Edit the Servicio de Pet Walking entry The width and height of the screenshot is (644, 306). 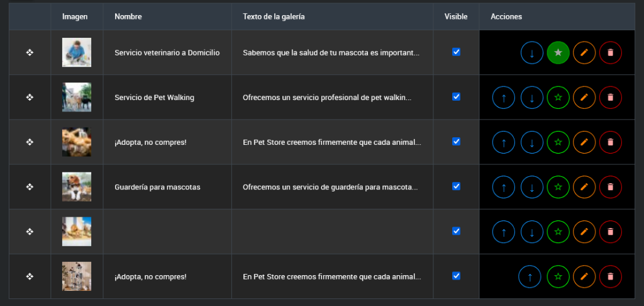point(584,98)
